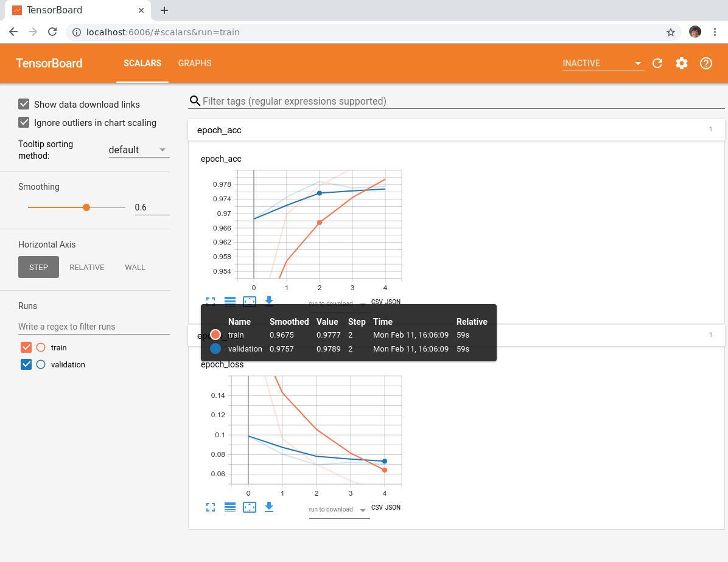
Task: Open the Chrome three-dot menu
Action: [715, 32]
